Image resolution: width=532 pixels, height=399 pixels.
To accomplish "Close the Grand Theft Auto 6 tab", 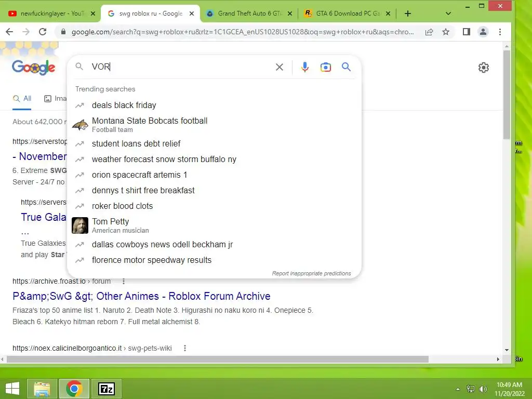I will click(x=290, y=14).
